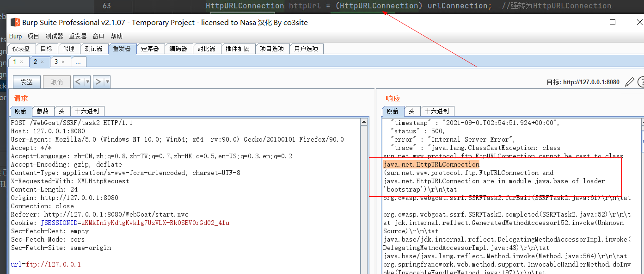Switch to the 编码器 tab
This screenshot has height=274, width=644.
[x=178, y=49]
